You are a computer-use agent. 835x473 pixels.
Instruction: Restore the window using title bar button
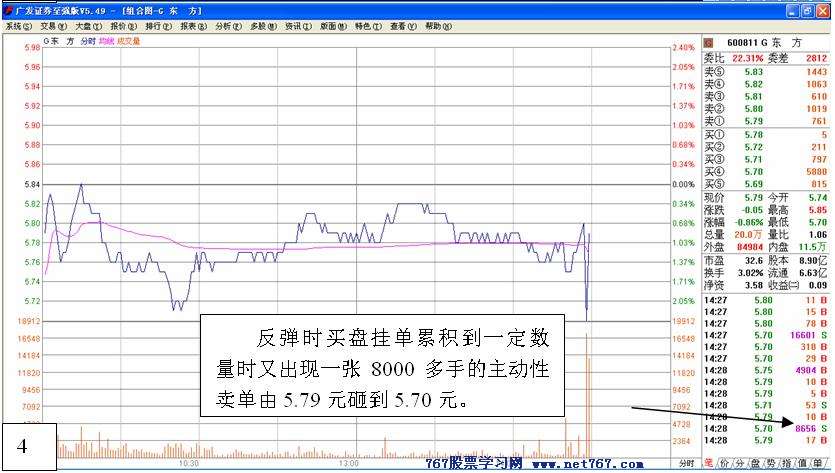(808, 10)
